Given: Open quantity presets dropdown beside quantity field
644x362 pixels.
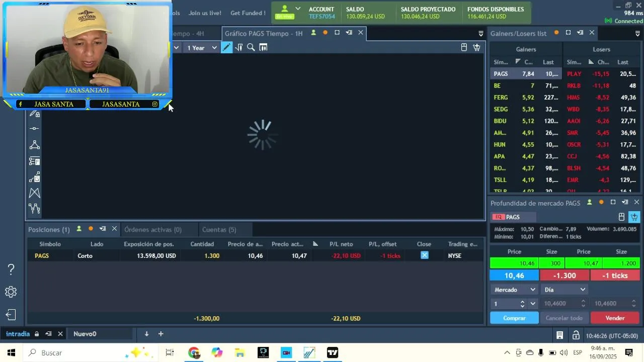Looking at the screenshot, I should click(x=533, y=304).
